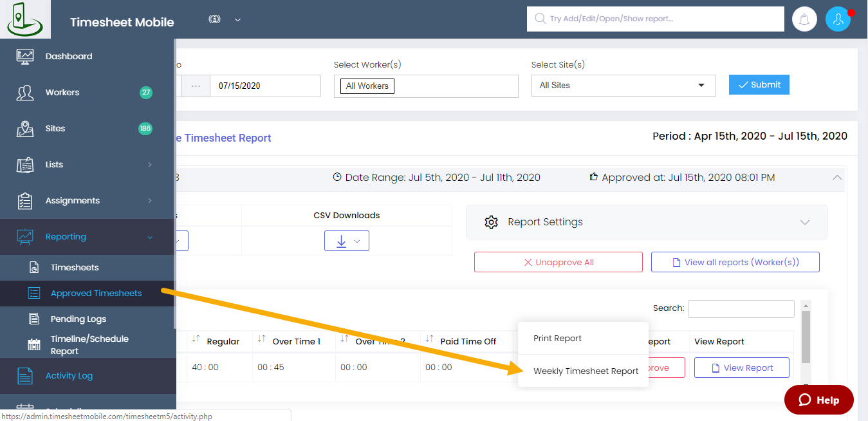Expand the Lists menu chevron
The width and height of the screenshot is (868, 421).
pyautogui.click(x=150, y=165)
